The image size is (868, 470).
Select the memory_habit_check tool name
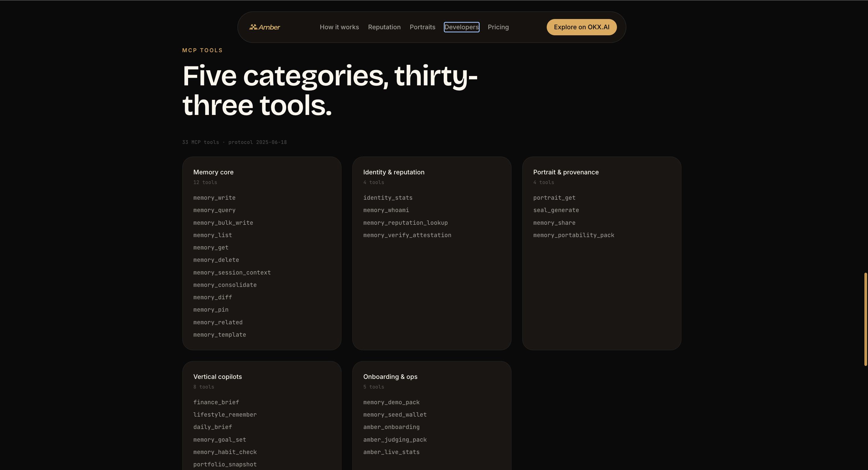(225, 452)
